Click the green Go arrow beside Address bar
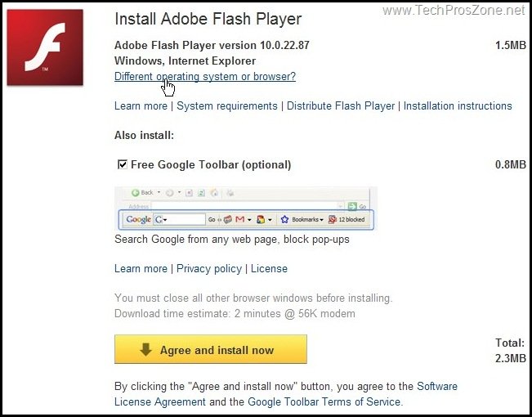532x417 pixels. coord(352,206)
